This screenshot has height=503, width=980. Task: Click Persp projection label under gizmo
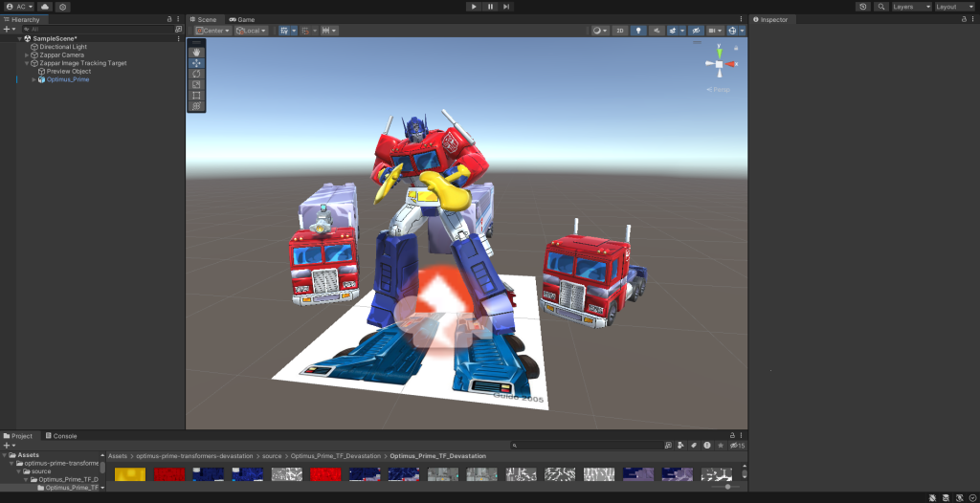pyautogui.click(x=720, y=89)
